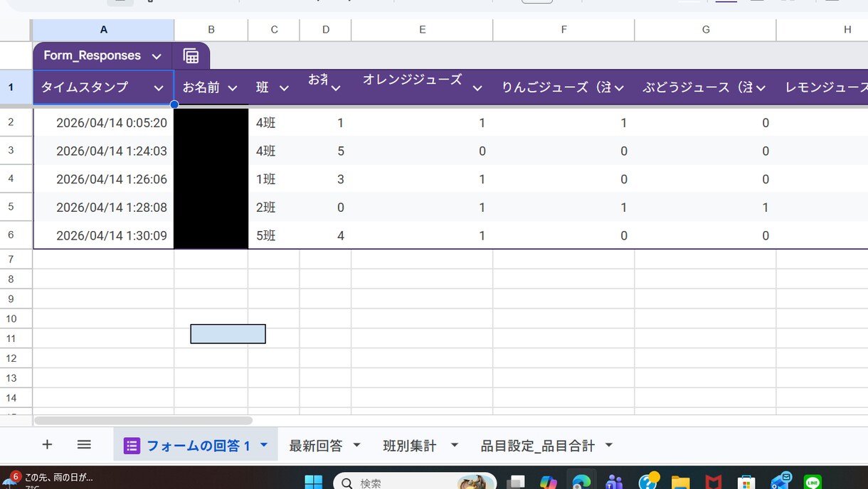Open the ぶどうジュース column dropdown
Screen dimensions: 868x489
761,88
